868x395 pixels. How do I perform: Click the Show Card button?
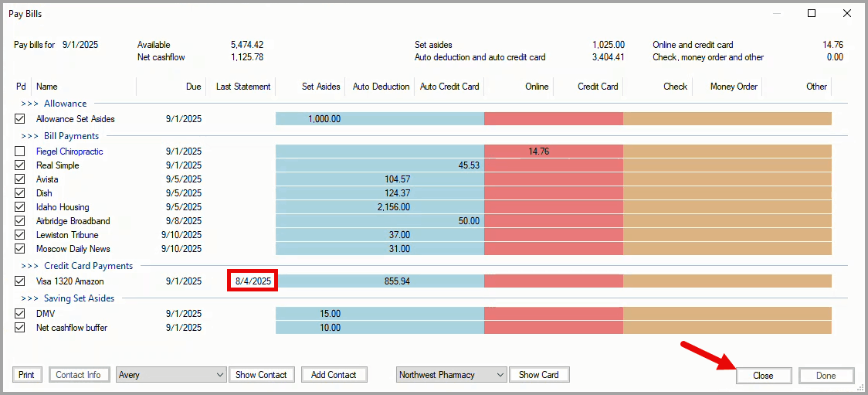click(x=538, y=375)
